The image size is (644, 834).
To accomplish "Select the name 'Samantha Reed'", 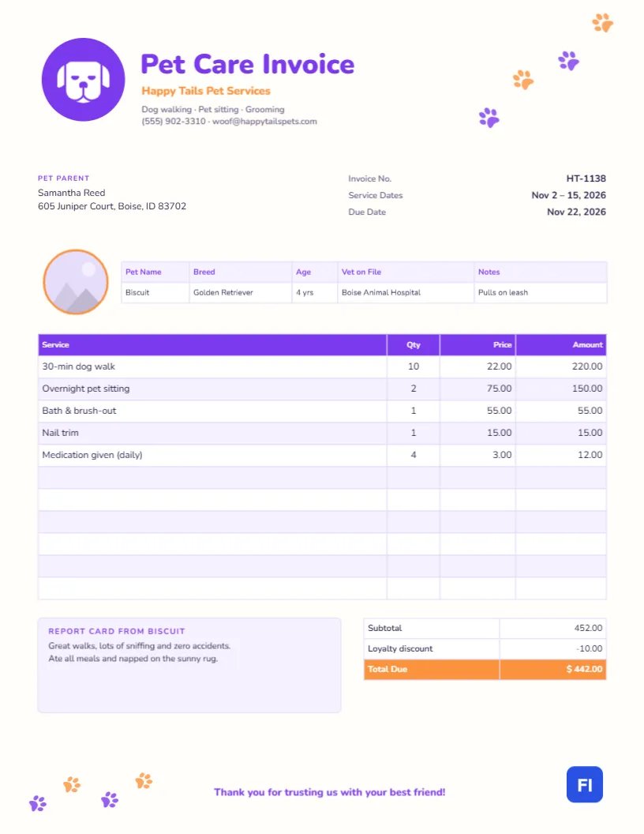I will tap(72, 193).
